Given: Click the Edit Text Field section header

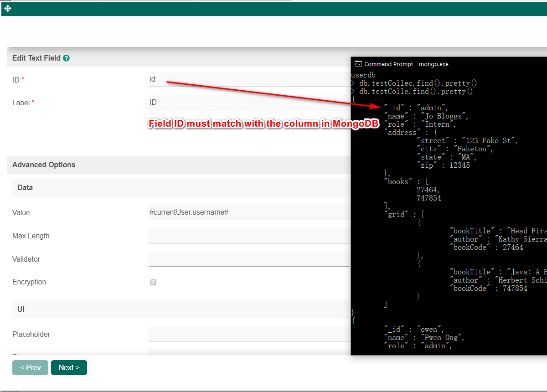Looking at the screenshot, I should click(x=36, y=58).
